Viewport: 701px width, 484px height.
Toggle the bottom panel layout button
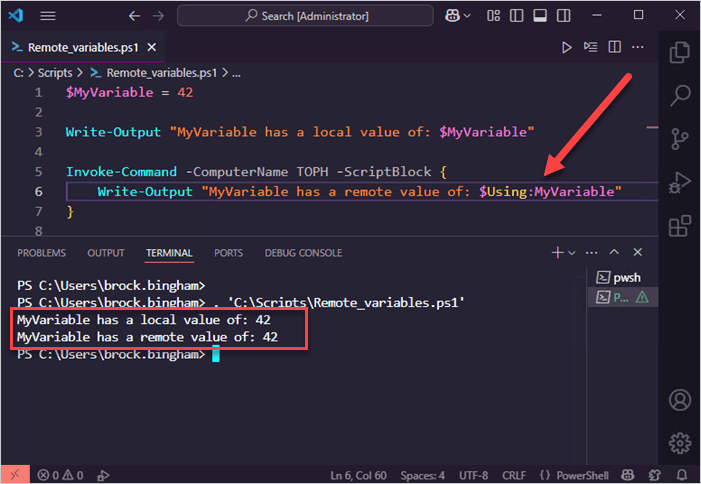point(540,16)
